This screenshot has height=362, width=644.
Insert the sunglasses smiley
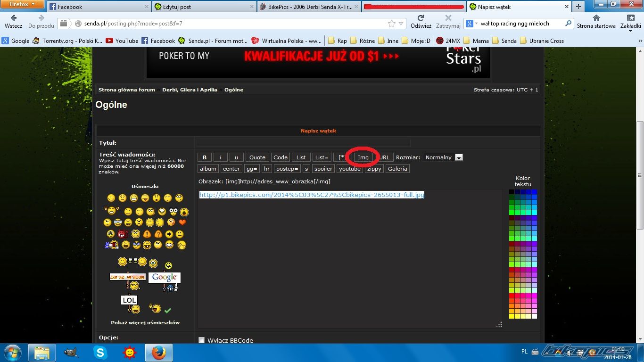click(x=118, y=222)
